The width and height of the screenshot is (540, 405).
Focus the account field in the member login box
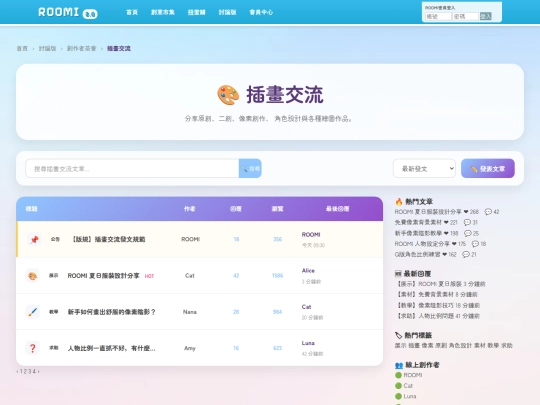(438, 16)
